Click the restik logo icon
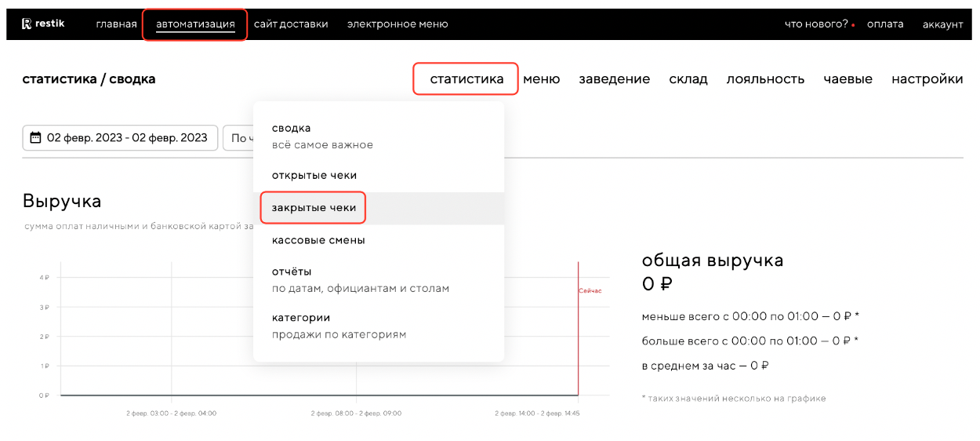Viewport: 980px width, 441px height. (27, 24)
